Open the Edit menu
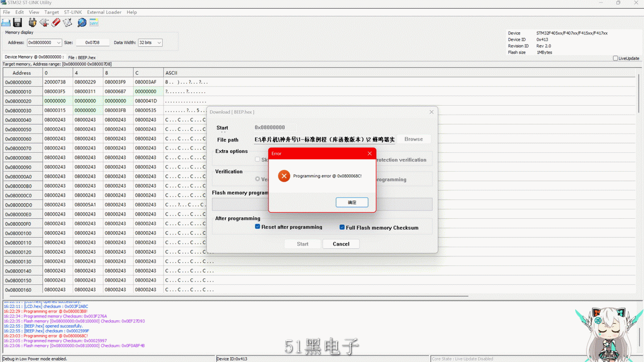 pos(19,12)
